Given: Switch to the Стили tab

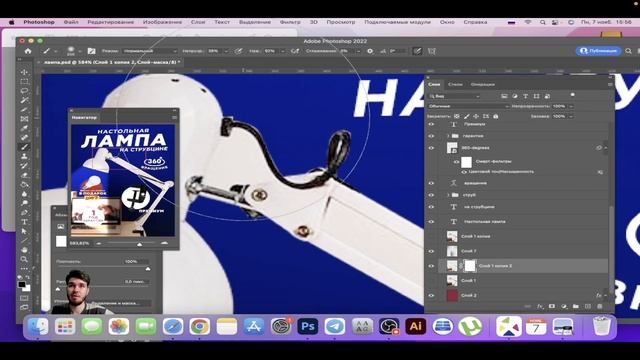Looking at the screenshot, I should (x=455, y=84).
